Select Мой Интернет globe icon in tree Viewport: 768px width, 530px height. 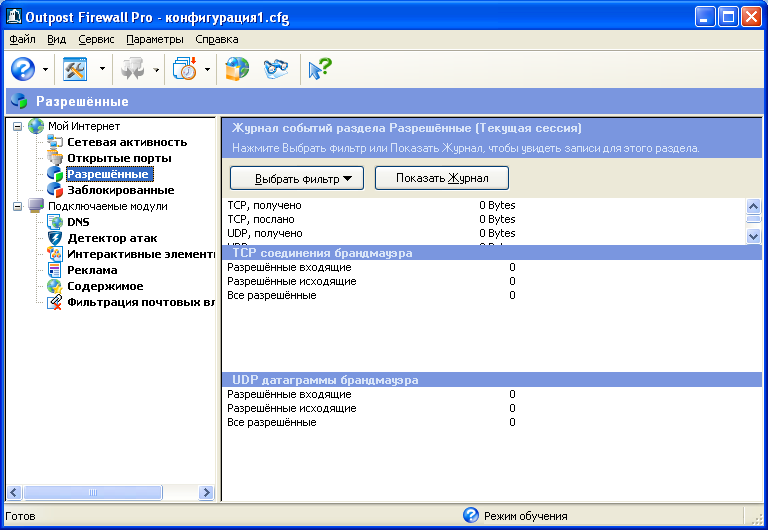tap(36, 126)
